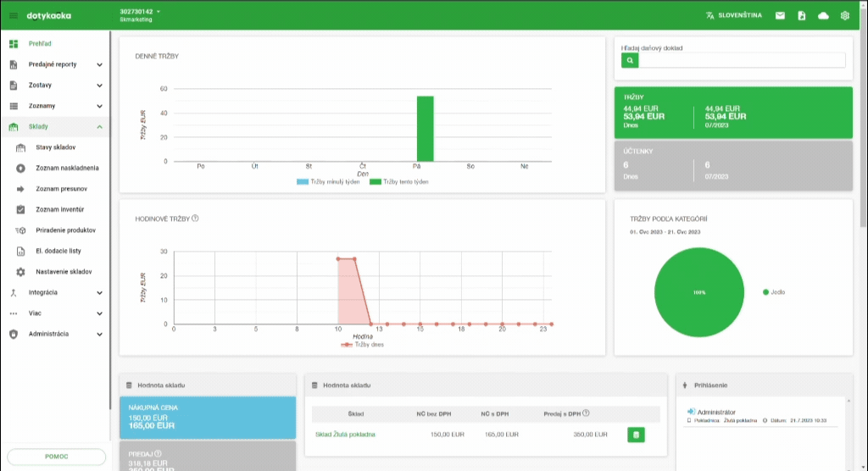Click the Administrácia shield icon
Screen dimensions: 868x471
point(14,335)
